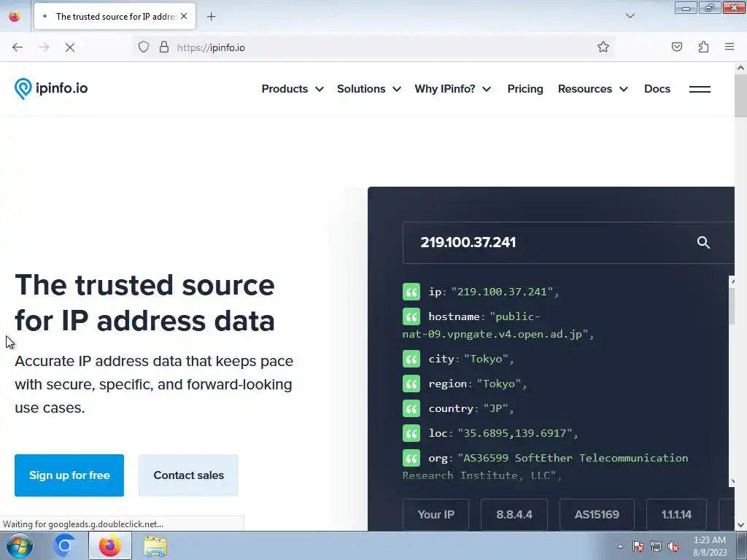
Task: Expand the Products menu
Action: tap(293, 89)
